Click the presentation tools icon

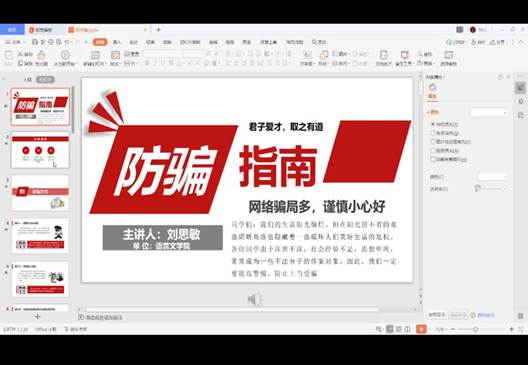404,55
